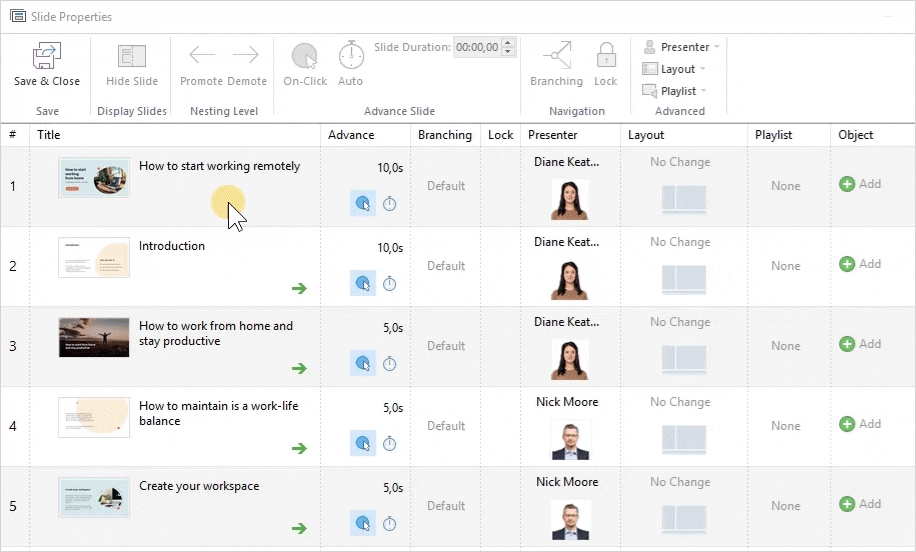Click the Title column header

(x=49, y=135)
